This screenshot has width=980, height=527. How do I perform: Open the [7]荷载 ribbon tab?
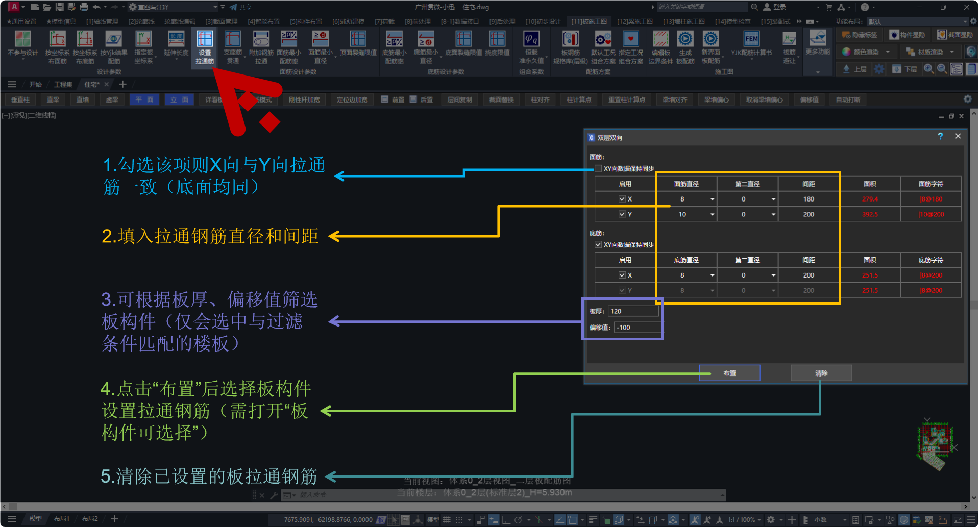[384, 22]
